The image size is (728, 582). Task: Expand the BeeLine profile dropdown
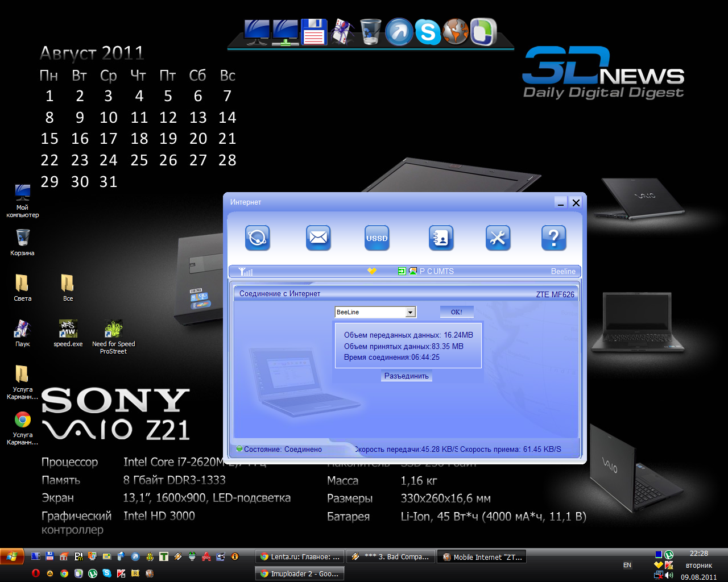(x=411, y=311)
